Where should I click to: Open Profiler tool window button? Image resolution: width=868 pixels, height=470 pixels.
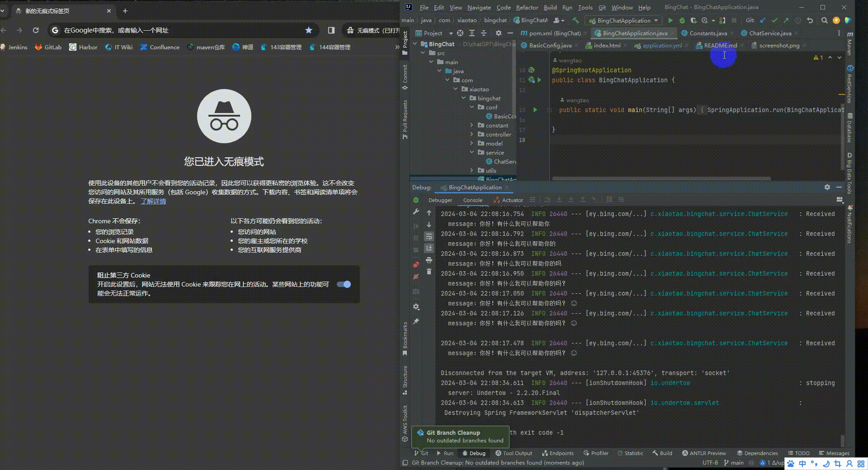coord(596,453)
